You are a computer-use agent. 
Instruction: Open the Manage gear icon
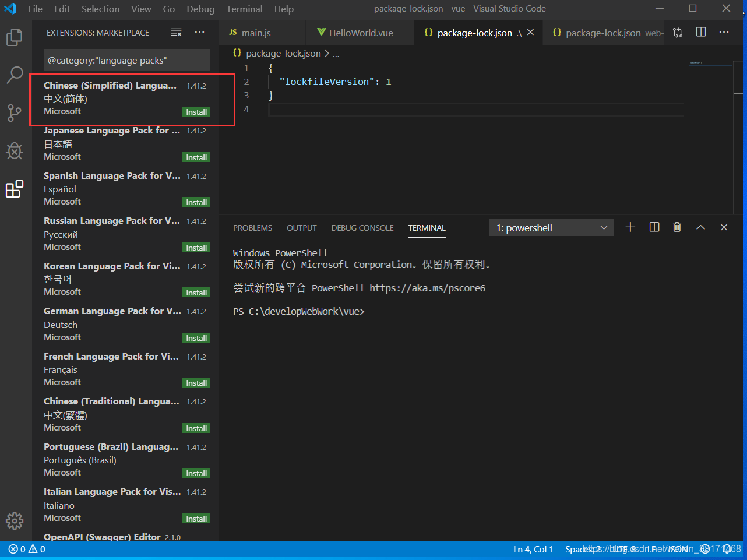click(x=15, y=520)
